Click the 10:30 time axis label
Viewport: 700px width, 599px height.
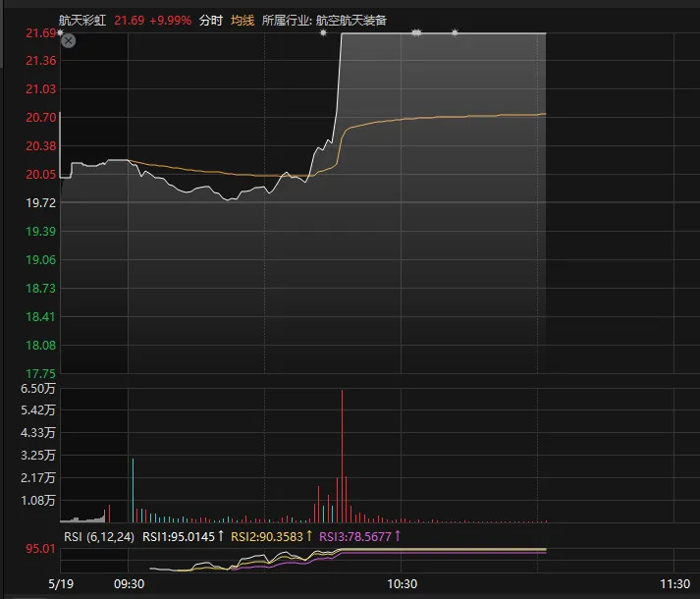pyautogui.click(x=402, y=584)
